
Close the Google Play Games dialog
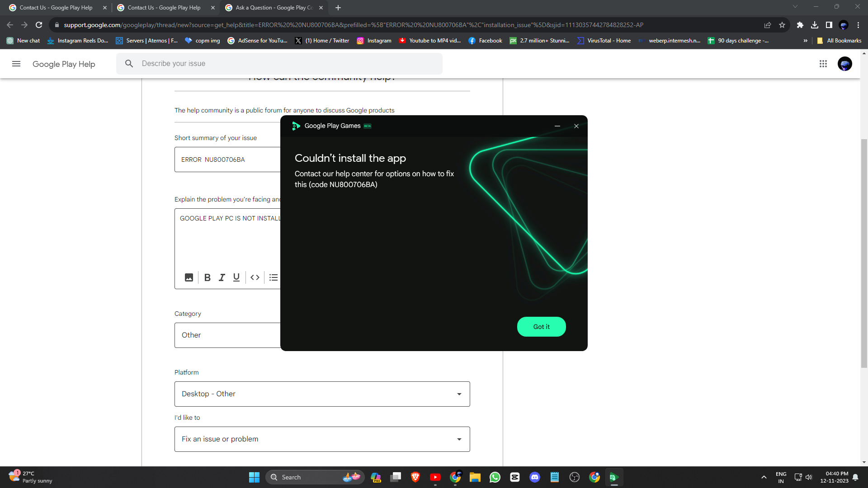pos(576,126)
